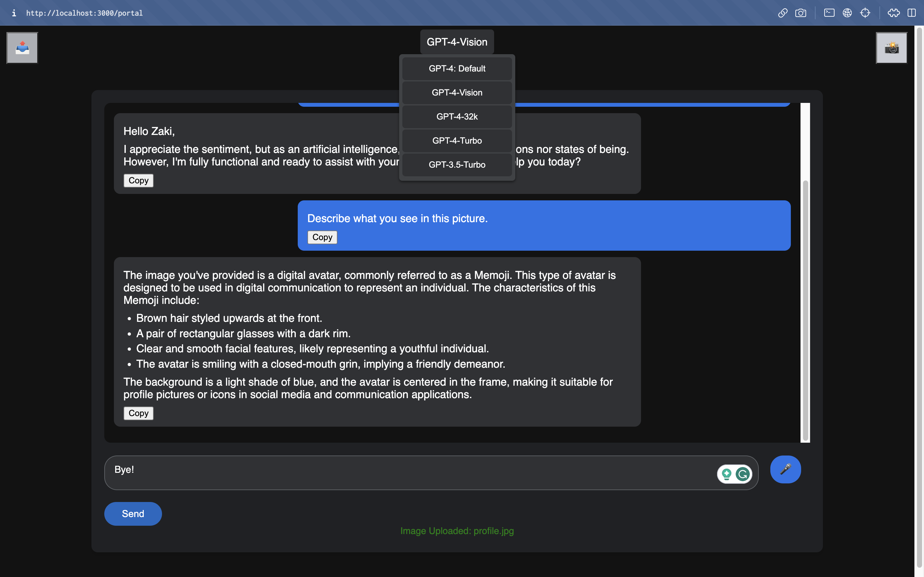Select GPT-4: Default from model list
This screenshot has height=577, width=924.
[457, 69]
